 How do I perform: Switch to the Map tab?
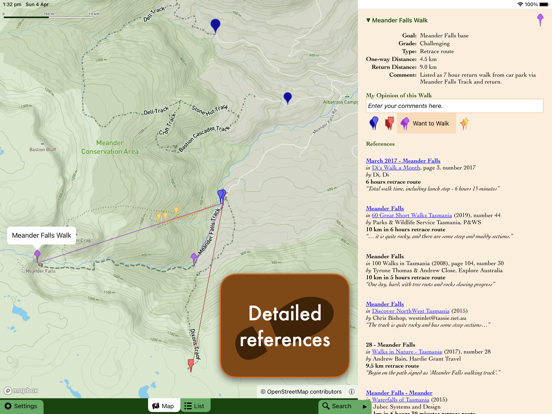pos(163,406)
